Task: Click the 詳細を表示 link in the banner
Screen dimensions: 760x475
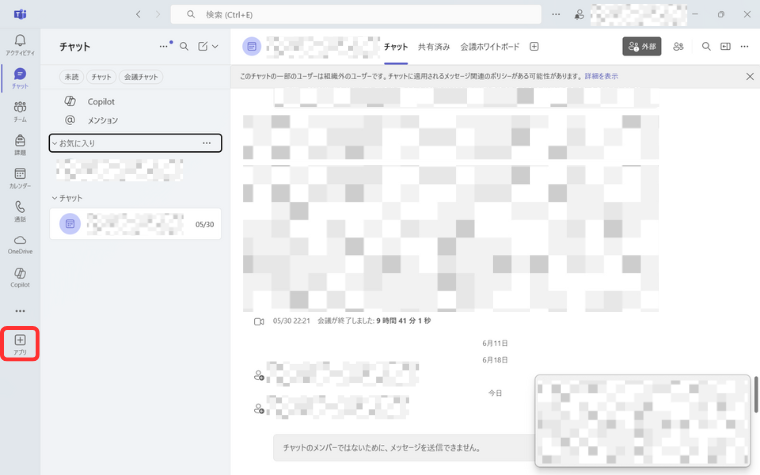Action: 601,76
